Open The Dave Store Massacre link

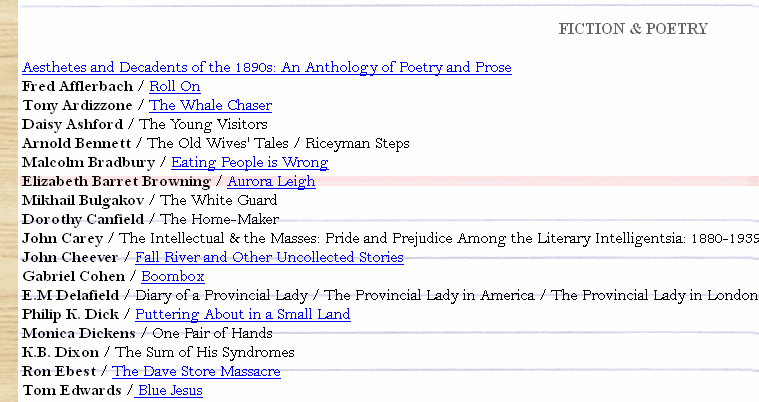(196, 372)
